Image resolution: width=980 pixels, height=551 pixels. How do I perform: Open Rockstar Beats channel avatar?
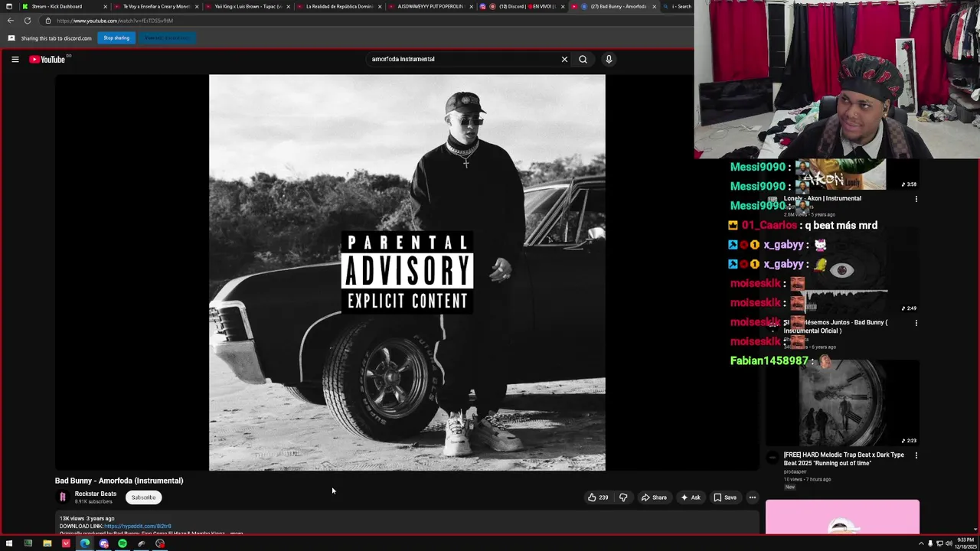tap(63, 497)
